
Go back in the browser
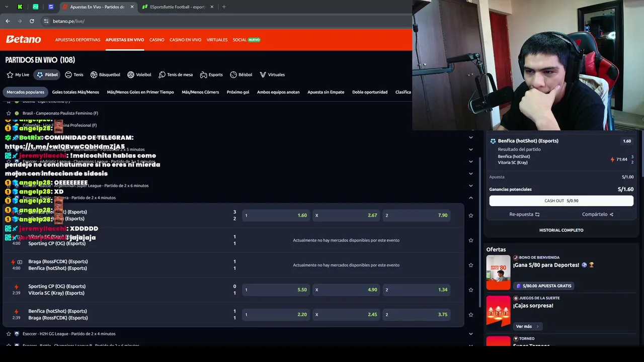point(8,21)
